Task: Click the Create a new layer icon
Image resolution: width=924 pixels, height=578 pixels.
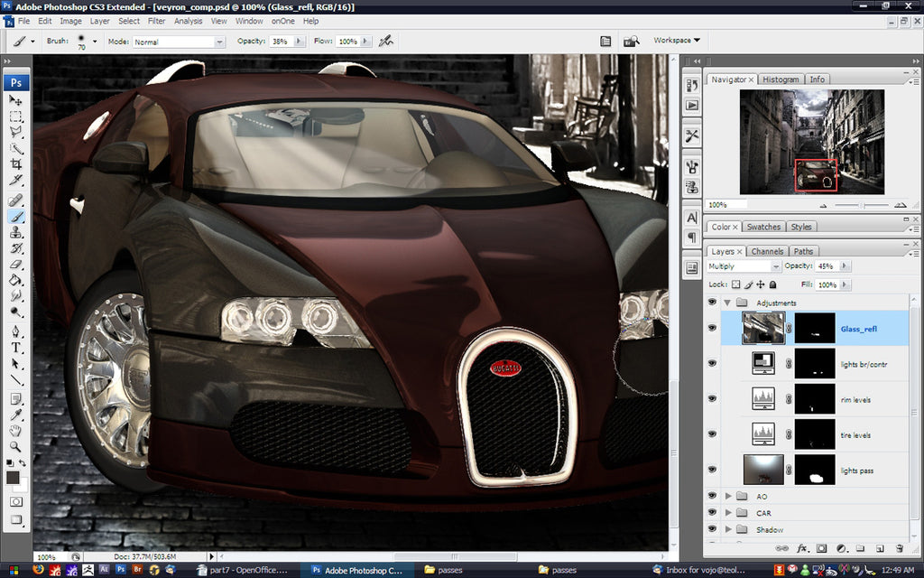Action: point(880,548)
